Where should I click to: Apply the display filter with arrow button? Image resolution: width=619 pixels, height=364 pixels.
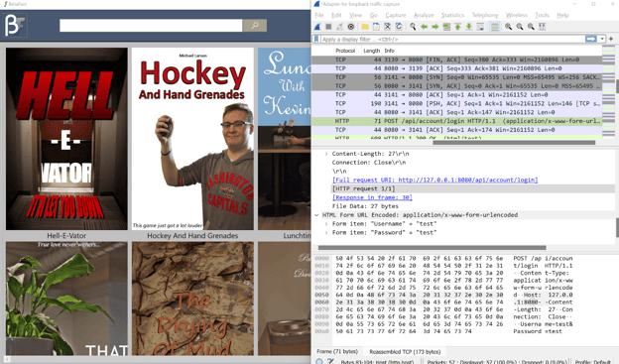[x=591, y=39]
